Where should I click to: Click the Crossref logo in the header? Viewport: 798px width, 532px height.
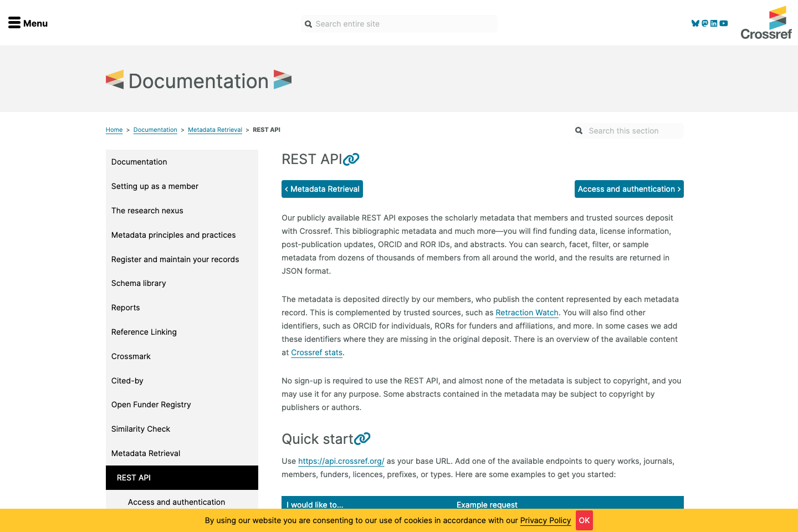pyautogui.click(x=766, y=22)
